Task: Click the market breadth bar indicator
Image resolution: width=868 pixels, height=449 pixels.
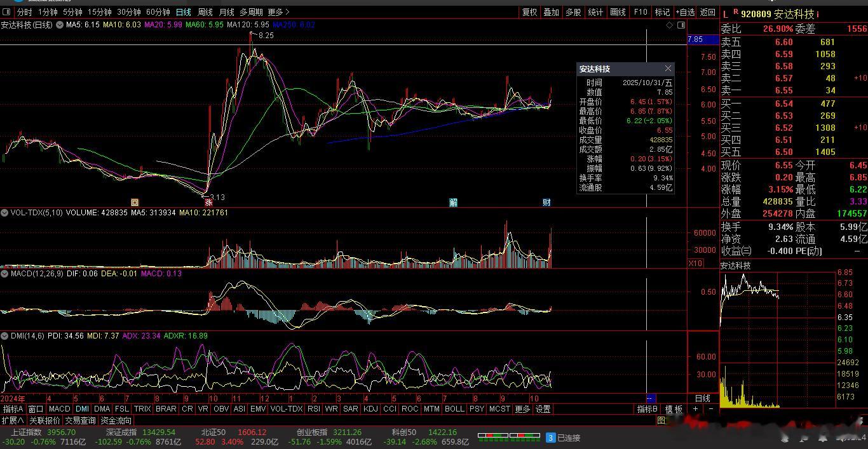Action: [508, 437]
